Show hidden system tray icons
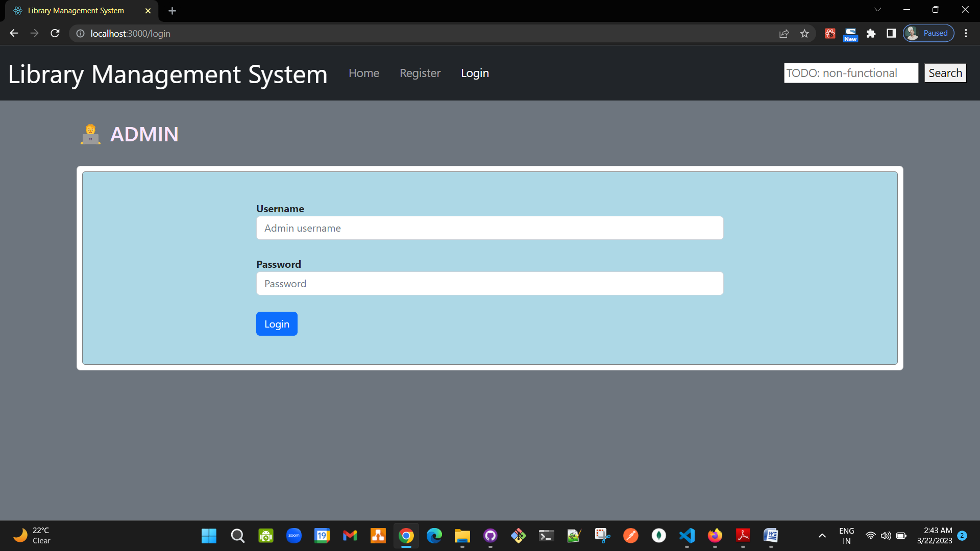 pyautogui.click(x=822, y=536)
